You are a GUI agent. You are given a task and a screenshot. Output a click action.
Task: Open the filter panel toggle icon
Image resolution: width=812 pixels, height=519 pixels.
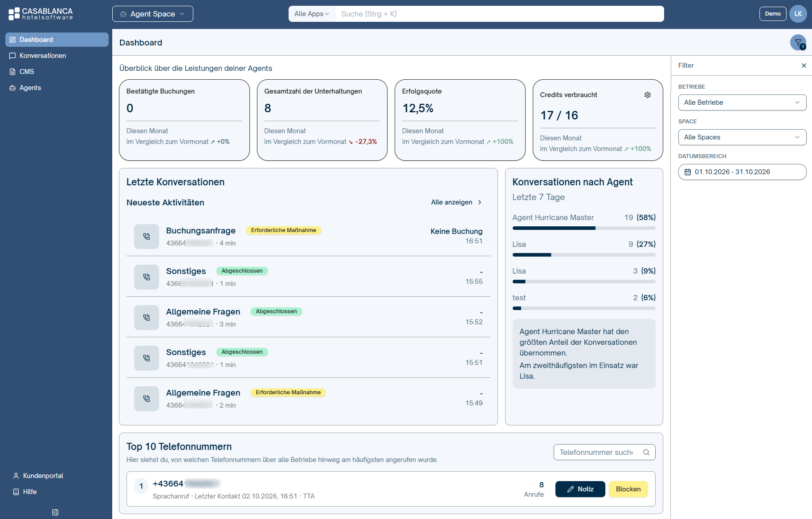coord(798,43)
